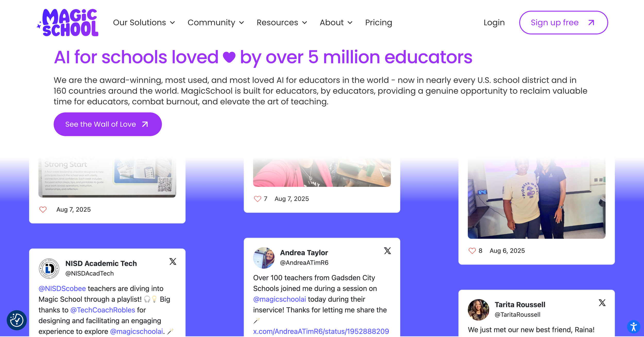The height and width of the screenshot is (337, 644).
Task: Click the MagicSchool logo
Action: tap(67, 23)
